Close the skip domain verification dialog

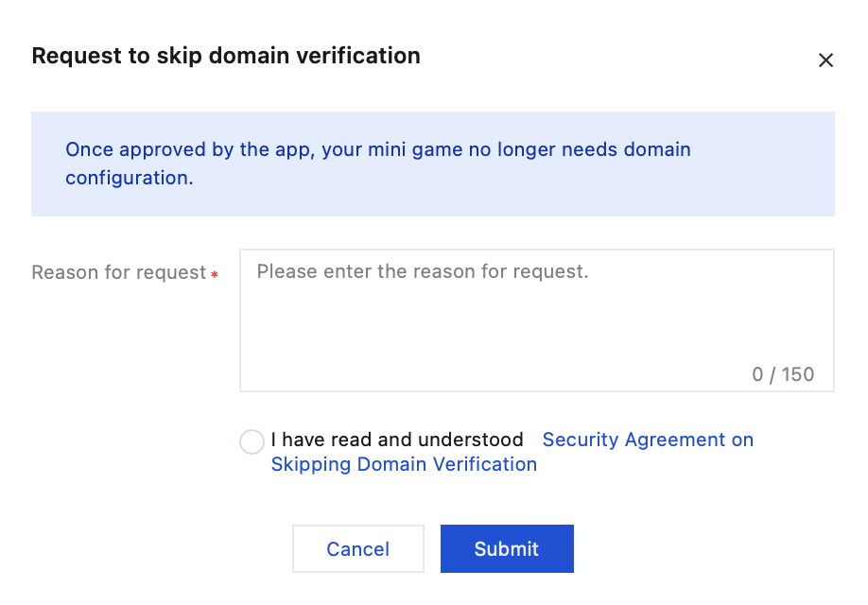(825, 60)
